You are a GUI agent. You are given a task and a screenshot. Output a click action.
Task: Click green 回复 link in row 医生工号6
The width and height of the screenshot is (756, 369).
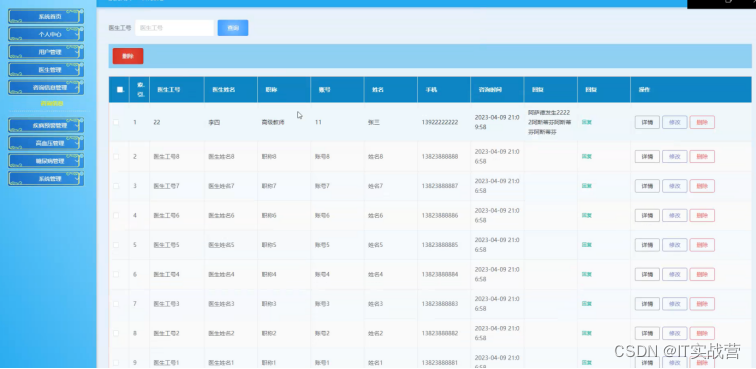[x=586, y=215]
